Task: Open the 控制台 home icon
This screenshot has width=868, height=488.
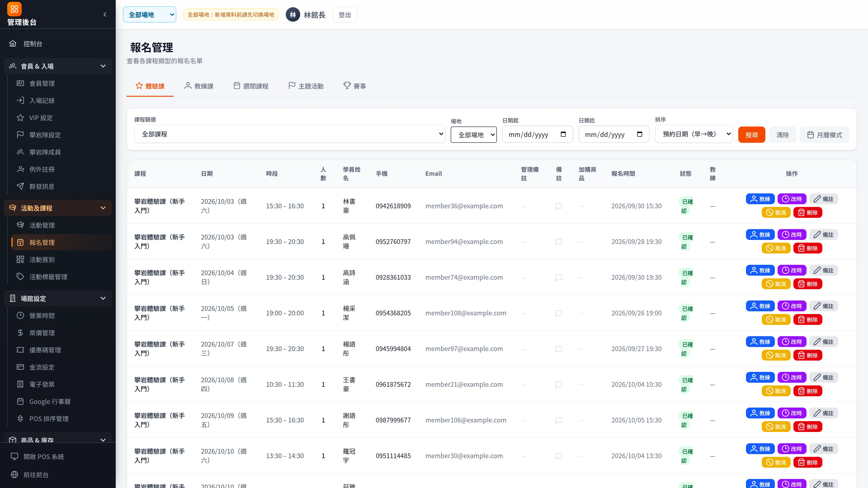Action: (x=13, y=43)
